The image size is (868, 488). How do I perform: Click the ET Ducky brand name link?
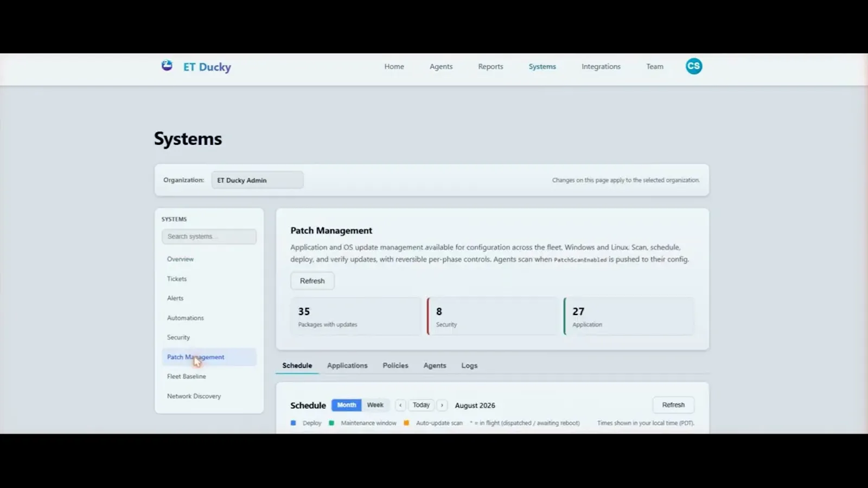[207, 67]
